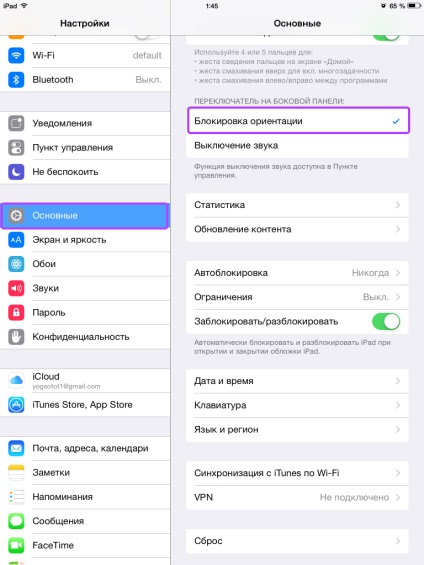
Task: Open Bluetooth settings via its blue icon
Action: 16,80
